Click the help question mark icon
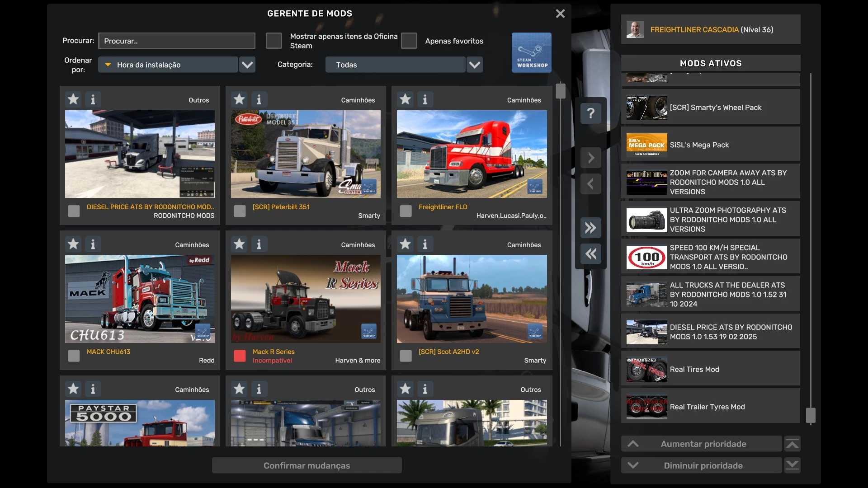The height and width of the screenshot is (488, 868). [590, 113]
